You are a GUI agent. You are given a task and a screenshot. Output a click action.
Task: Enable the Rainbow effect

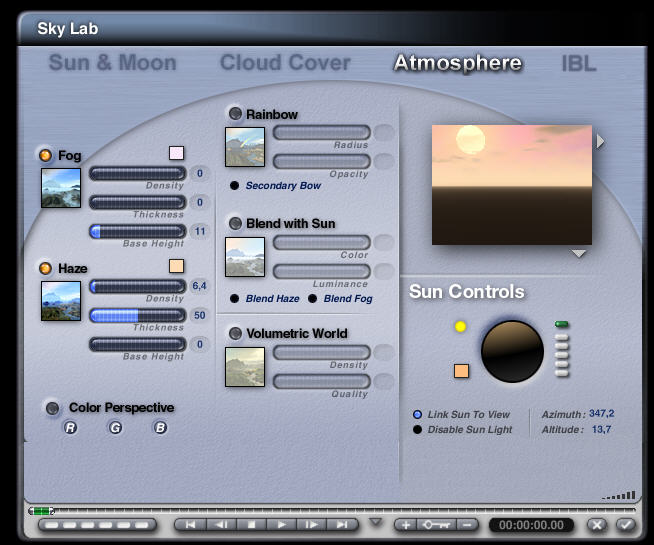(235, 113)
